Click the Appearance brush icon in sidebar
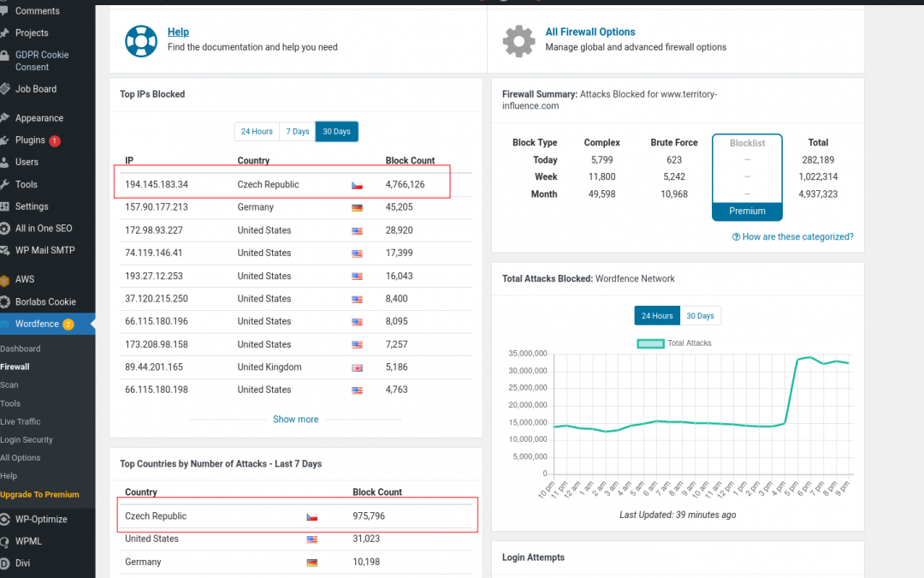The width and height of the screenshot is (924, 578). [5, 118]
